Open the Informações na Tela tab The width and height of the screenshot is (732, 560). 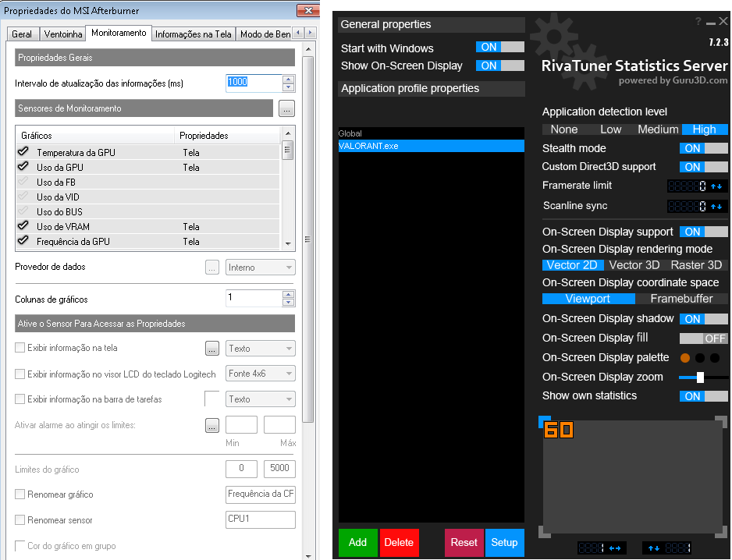(x=194, y=34)
